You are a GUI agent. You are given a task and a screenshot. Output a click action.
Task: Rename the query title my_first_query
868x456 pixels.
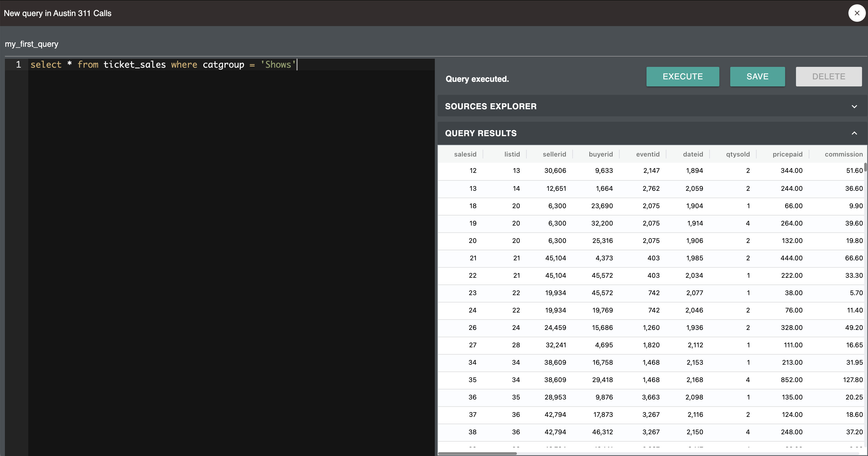coord(31,44)
